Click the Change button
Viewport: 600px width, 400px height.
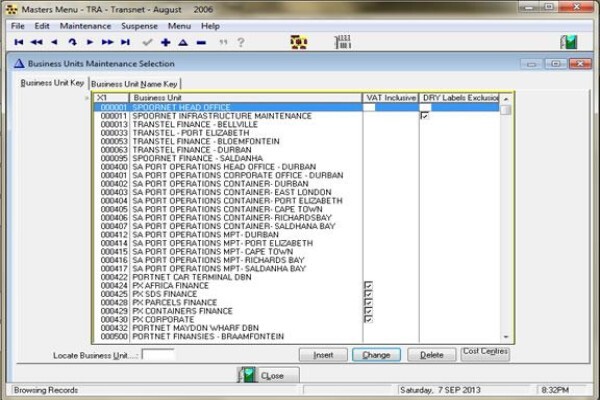(376, 355)
